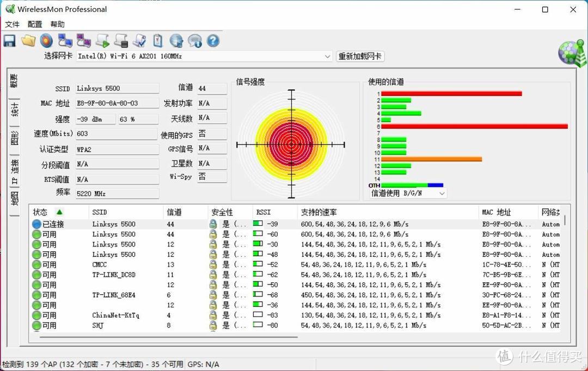Stop logging via the stop toolbar icon
588x371 pixels.
tap(121, 40)
